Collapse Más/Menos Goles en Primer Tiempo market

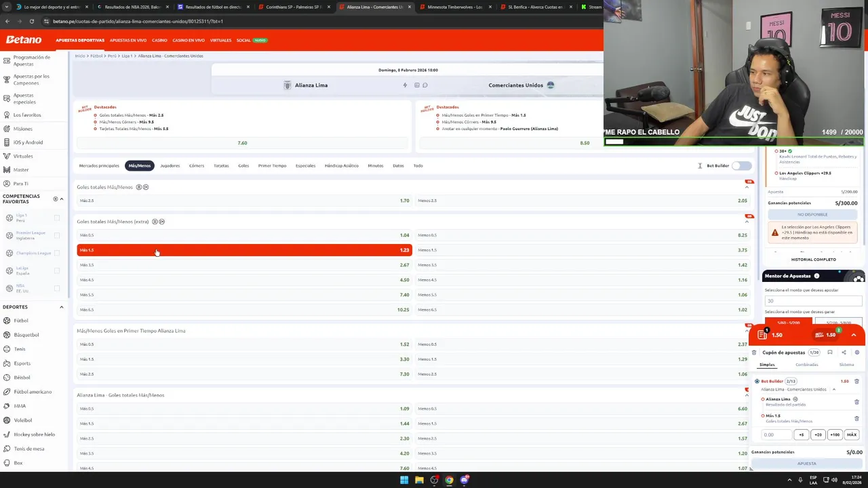[x=747, y=331]
